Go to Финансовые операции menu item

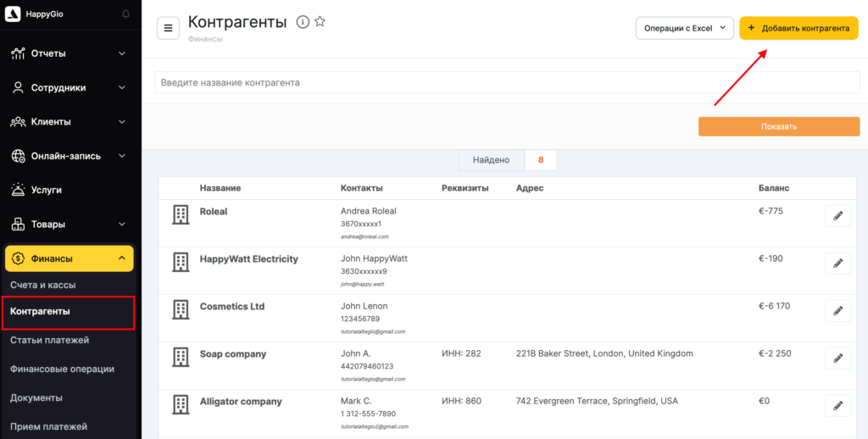[62, 369]
